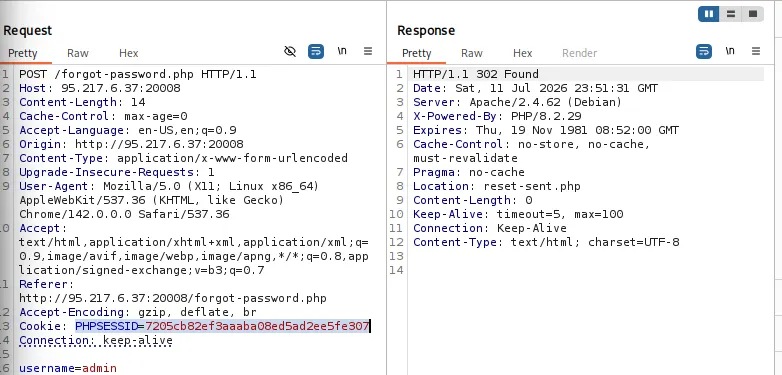Click the Cache-Control: max-age=0 request header
This screenshot has height=375, width=782.
103,116
